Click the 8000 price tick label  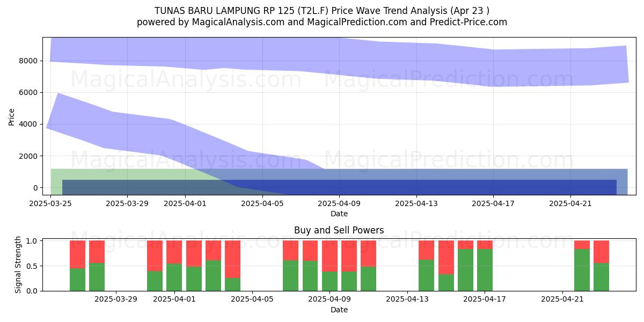coord(28,61)
